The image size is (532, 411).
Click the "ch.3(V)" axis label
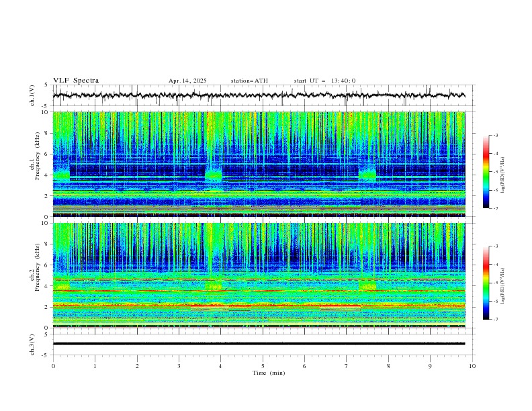pyautogui.click(x=32, y=345)
